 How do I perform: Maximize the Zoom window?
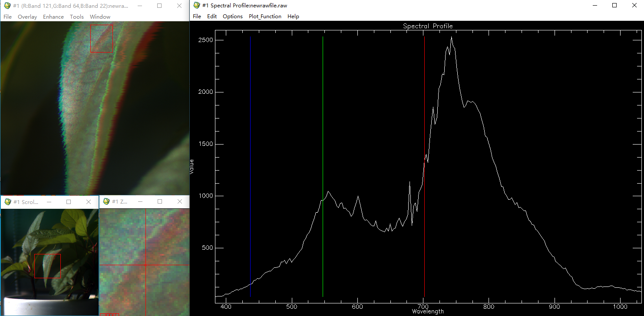[159, 202]
